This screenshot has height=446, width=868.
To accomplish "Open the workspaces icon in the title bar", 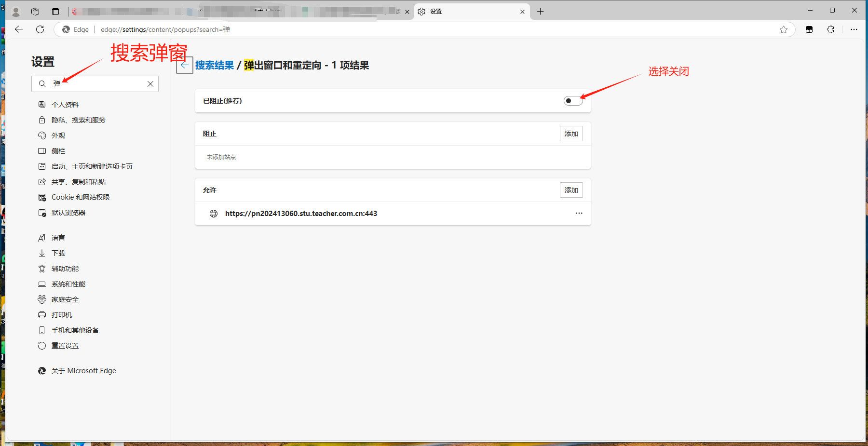I will click(35, 12).
